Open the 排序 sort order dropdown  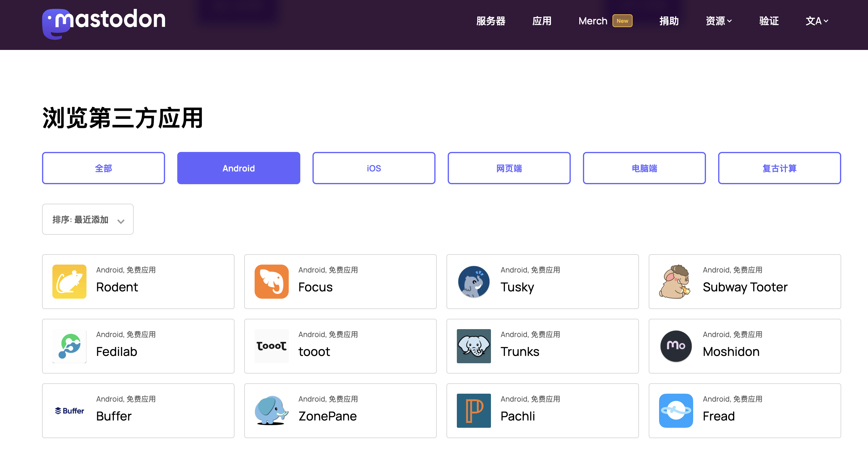88,219
